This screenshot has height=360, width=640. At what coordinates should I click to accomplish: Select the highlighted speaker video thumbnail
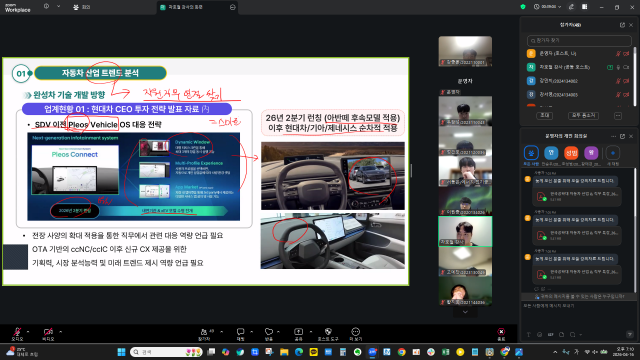click(x=465, y=231)
